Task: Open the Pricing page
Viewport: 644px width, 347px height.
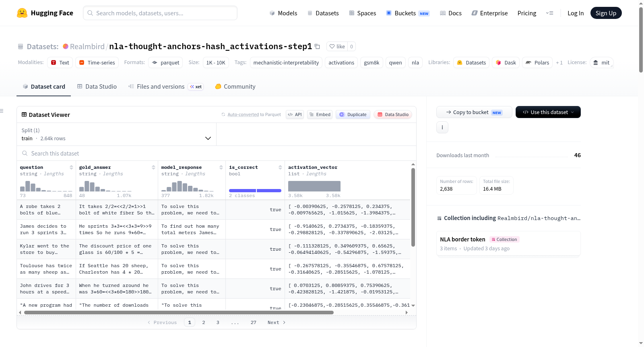Action: click(527, 13)
